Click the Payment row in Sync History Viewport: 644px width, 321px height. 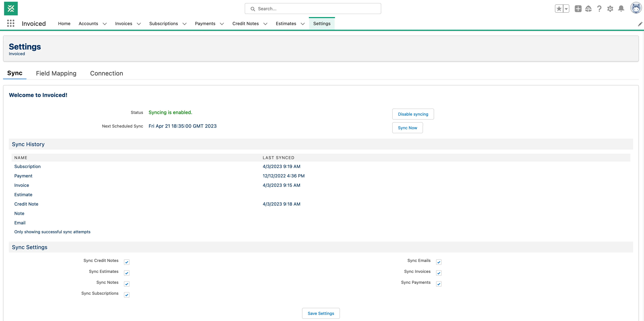tap(321, 176)
